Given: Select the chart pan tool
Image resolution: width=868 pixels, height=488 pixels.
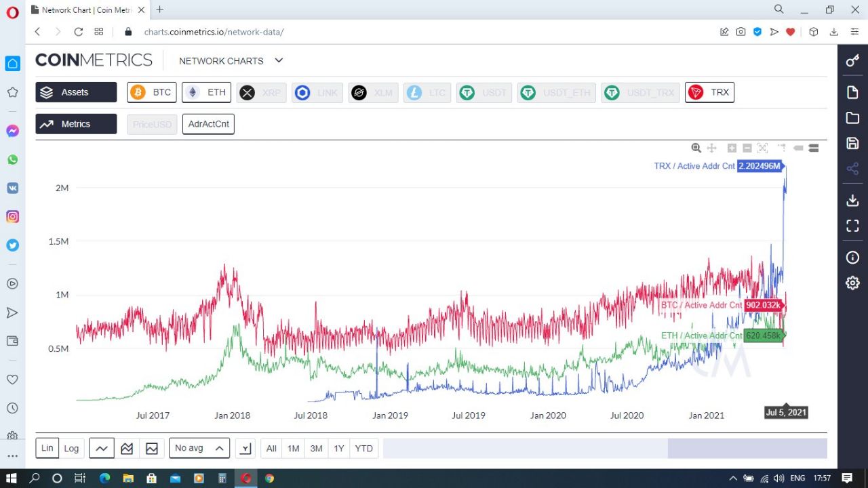Looking at the screenshot, I should coord(711,148).
